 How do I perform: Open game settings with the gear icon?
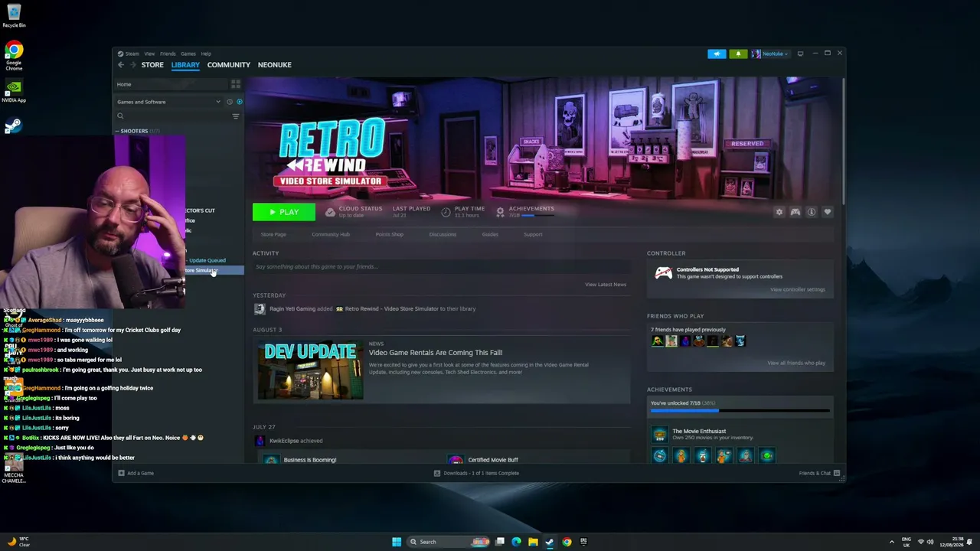coord(779,212)
